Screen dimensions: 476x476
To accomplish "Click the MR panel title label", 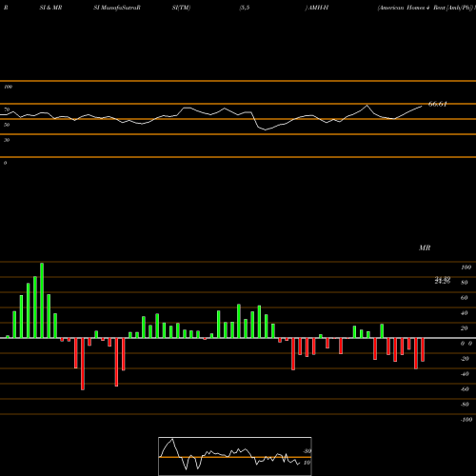I will 425,248.
